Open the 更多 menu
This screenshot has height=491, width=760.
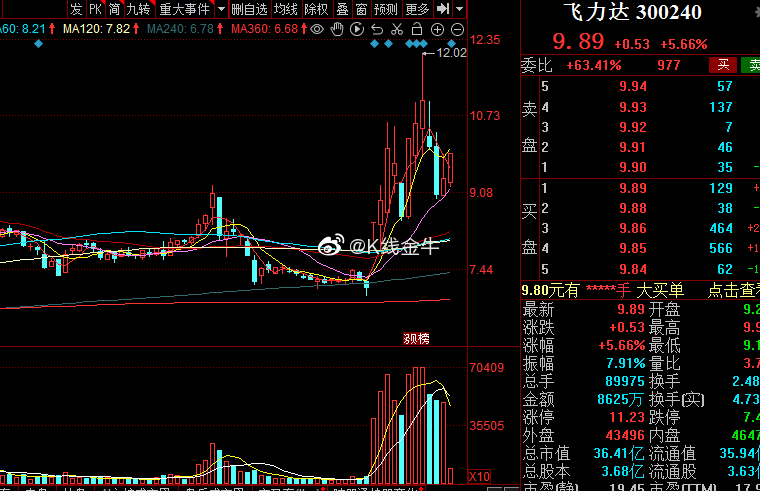(417, 9)
